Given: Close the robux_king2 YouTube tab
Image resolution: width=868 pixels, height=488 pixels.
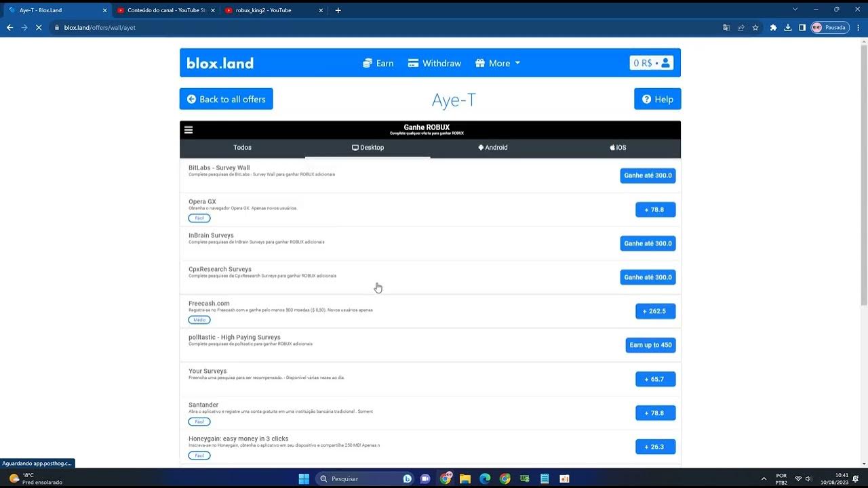Looking at the screenshot, I should coord(321,10).
